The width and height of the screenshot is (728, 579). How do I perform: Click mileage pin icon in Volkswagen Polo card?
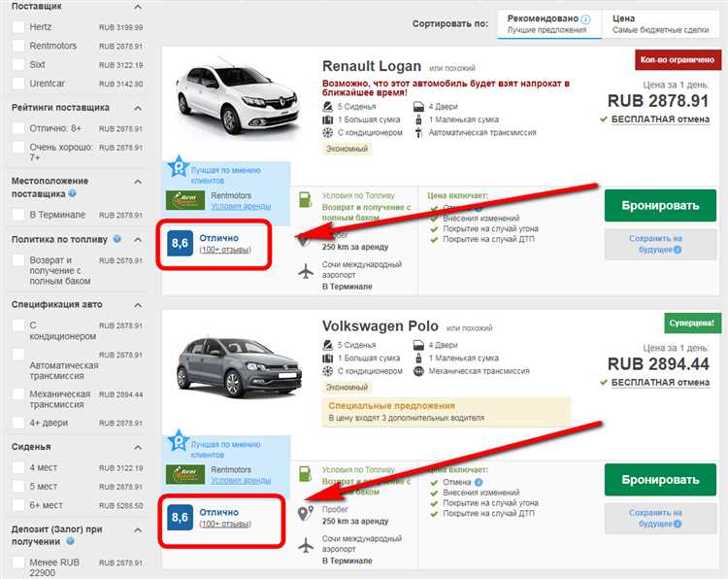(x=305, y=514)
